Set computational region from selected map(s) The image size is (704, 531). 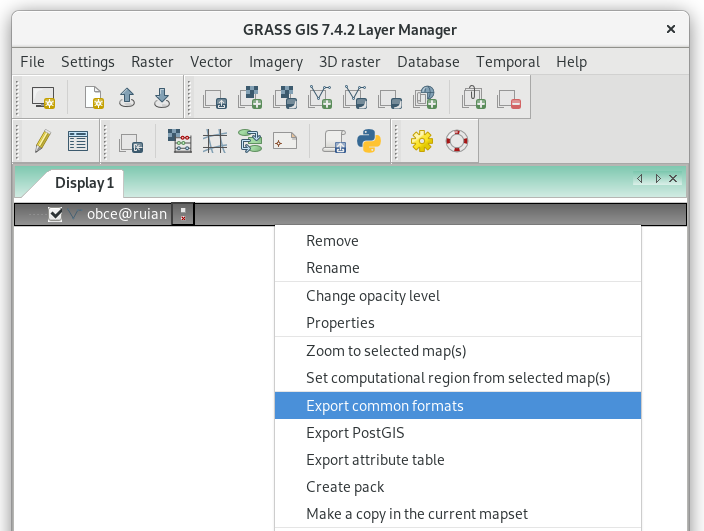458,378
